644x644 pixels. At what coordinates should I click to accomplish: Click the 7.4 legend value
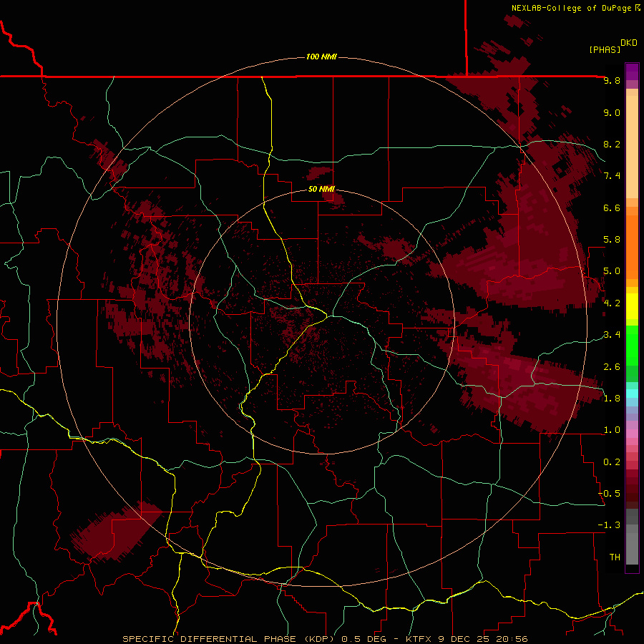[612, 176]
